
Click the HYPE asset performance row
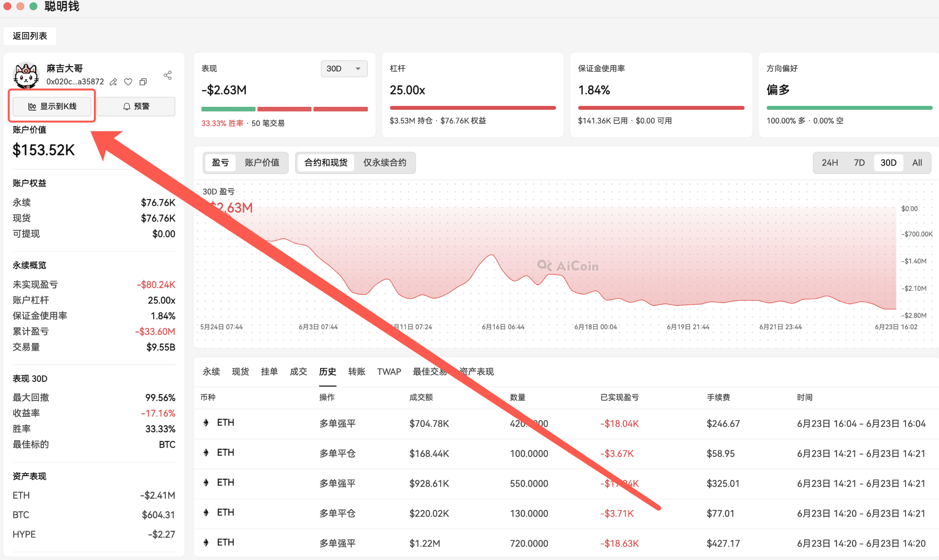coord(94,535)
